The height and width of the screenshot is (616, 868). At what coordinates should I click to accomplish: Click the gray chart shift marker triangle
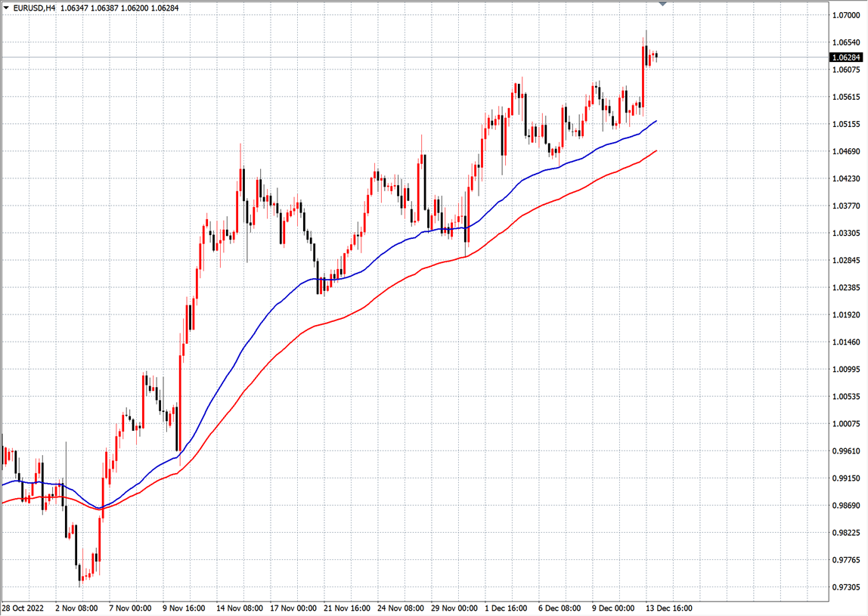click(x=663, y=4)
